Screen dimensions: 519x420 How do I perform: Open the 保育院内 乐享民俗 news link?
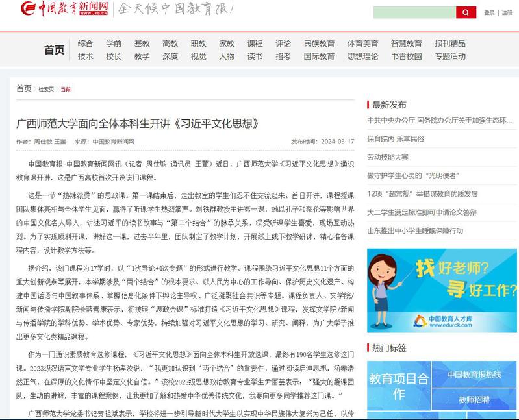(395, 139)
